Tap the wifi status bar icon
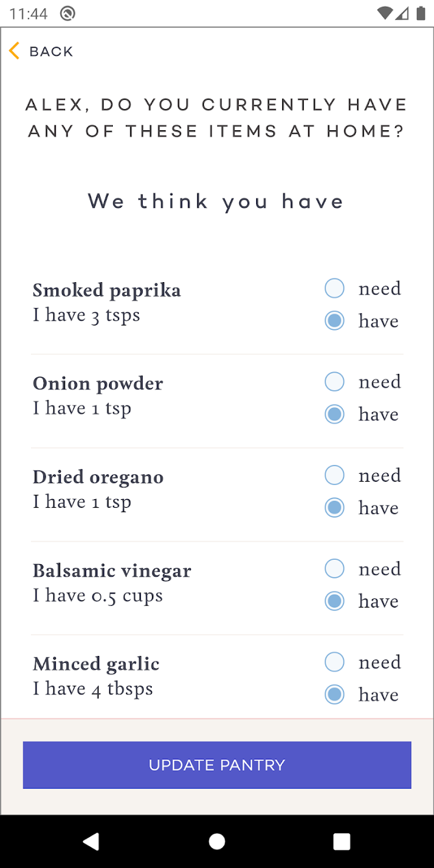This screenshot has height=868, width=434. [x=384, y=13]
